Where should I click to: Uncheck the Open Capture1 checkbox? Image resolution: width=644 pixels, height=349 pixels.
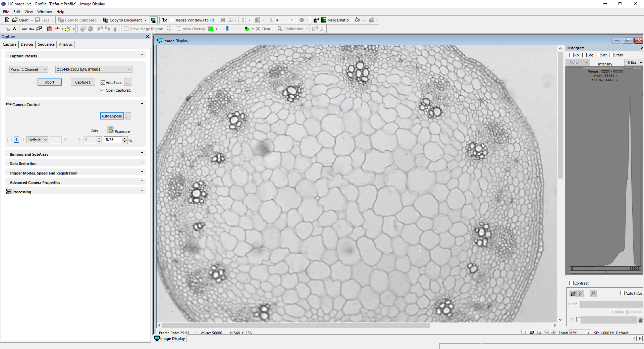click(x=103, y=90)
